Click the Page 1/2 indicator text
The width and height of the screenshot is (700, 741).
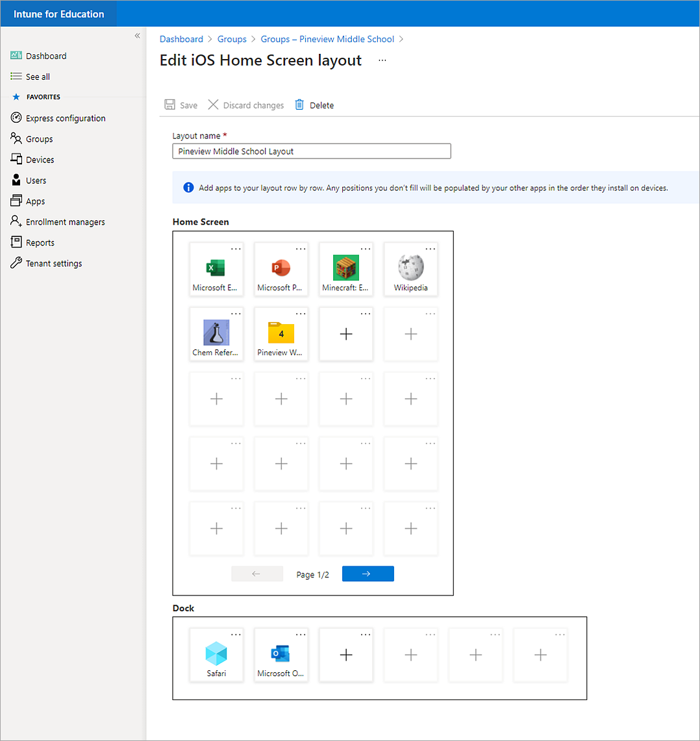[x=312, y=575]
